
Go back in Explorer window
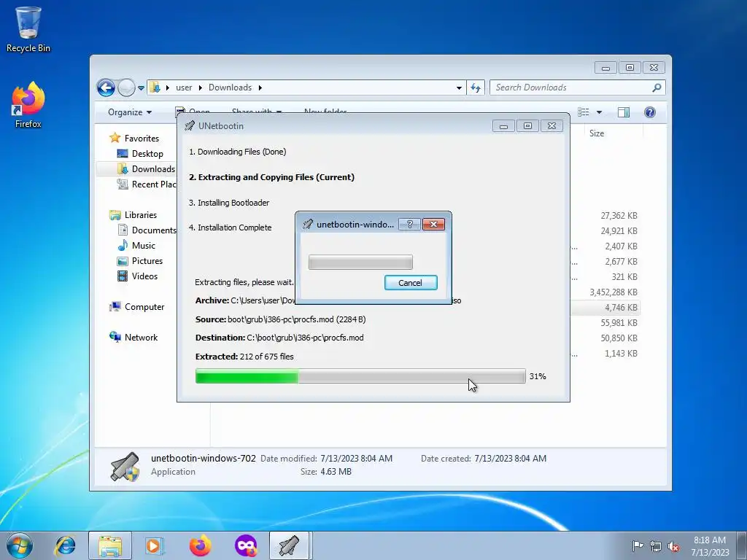pyautogui.click(x=106, y=87)
